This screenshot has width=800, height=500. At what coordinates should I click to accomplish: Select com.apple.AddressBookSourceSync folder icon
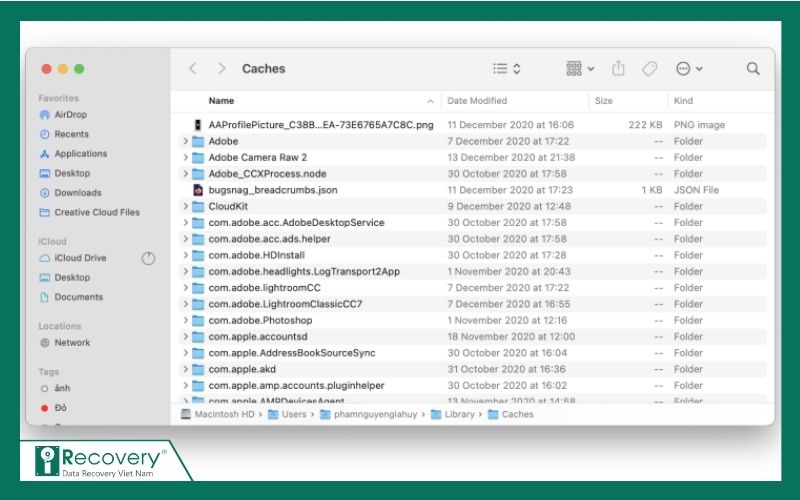[x=198, y=353]
